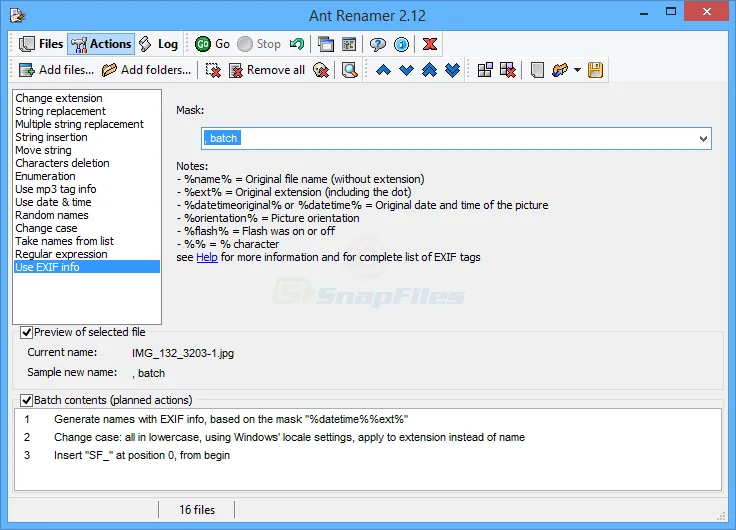Click the remove dead files skull icon
The width and height of the screenshot is (736, 530).
click(321, 70)
